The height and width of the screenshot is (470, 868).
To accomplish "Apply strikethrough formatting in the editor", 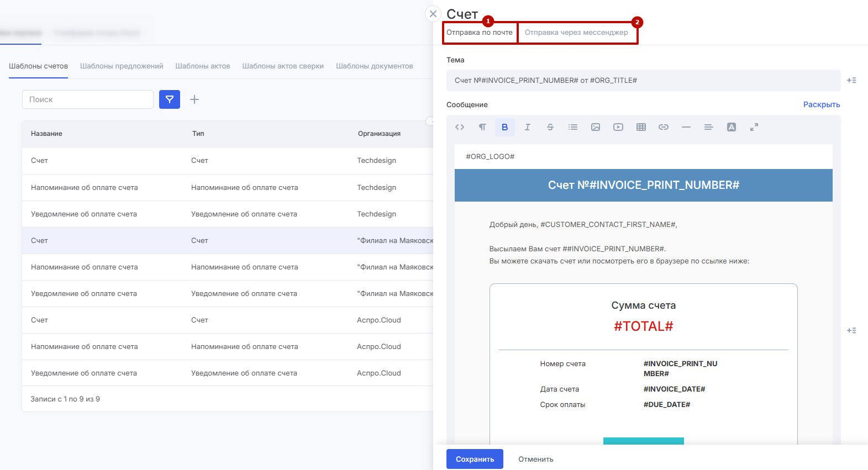I will [x=550, y=127].
